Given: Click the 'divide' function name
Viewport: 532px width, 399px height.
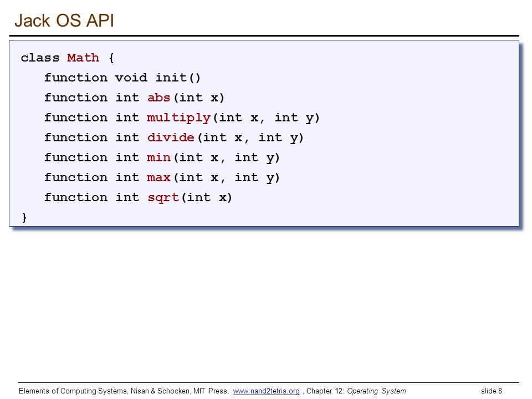Looking at the screenshot, I should 171,137.
